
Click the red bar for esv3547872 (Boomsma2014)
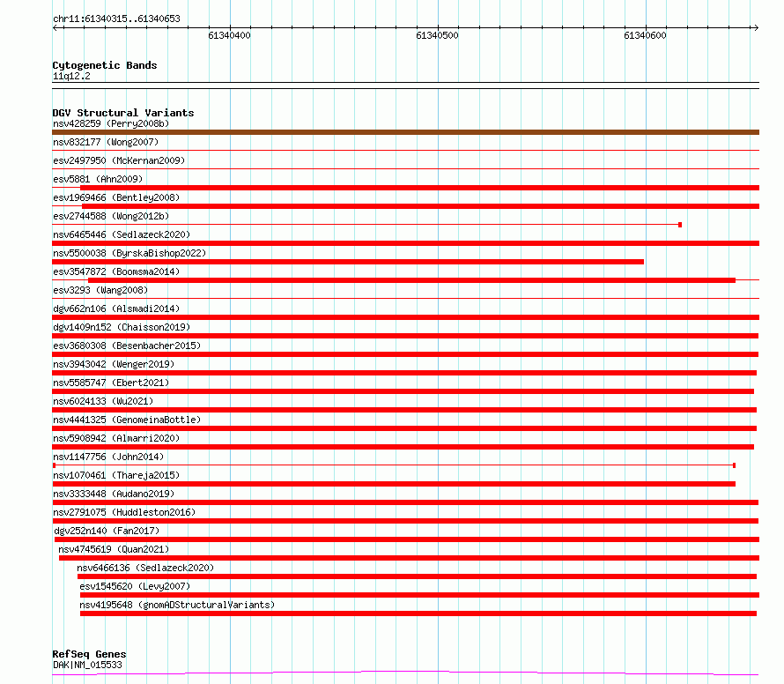click(411, 280)
